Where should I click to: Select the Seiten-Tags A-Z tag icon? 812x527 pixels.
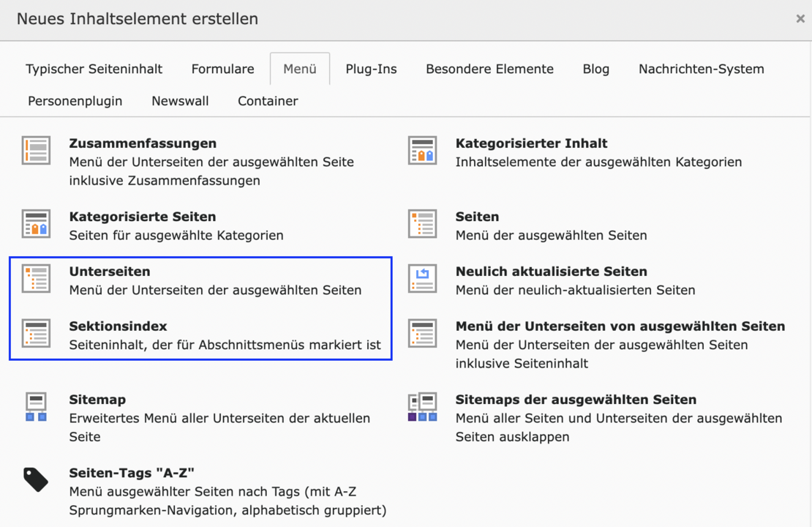pos(36,480)
